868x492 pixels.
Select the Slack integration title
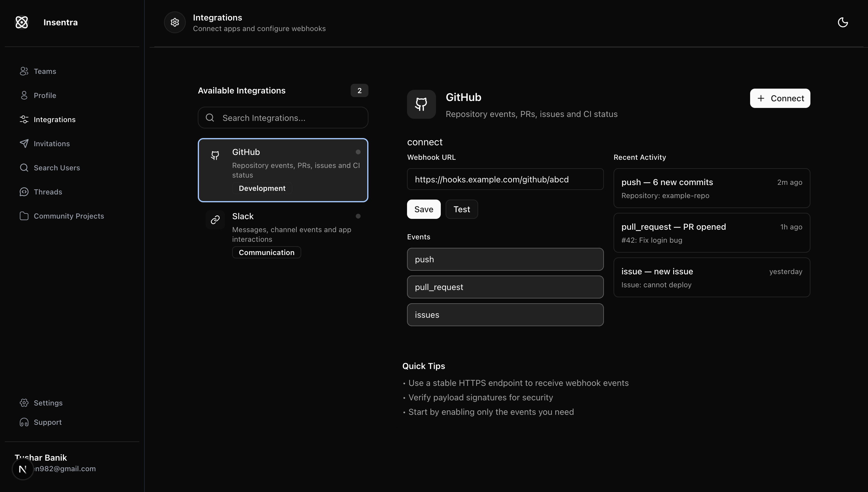pos(243,216)
